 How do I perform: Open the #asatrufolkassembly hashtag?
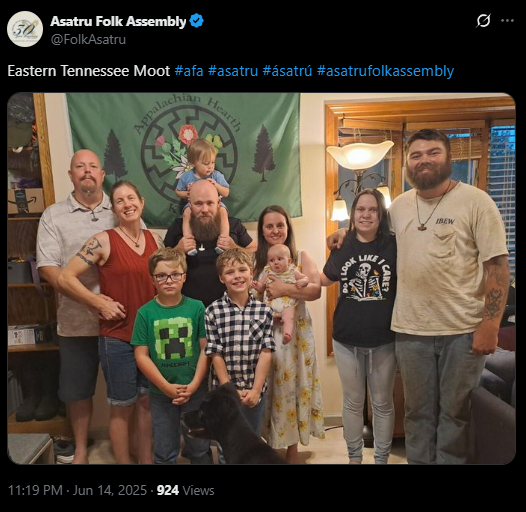385,71
